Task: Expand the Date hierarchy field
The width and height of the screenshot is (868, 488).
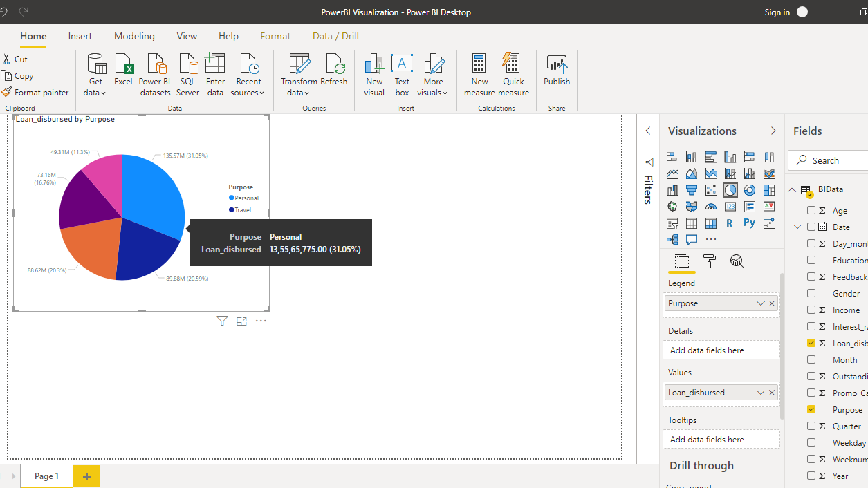Action: click(797, 227)
